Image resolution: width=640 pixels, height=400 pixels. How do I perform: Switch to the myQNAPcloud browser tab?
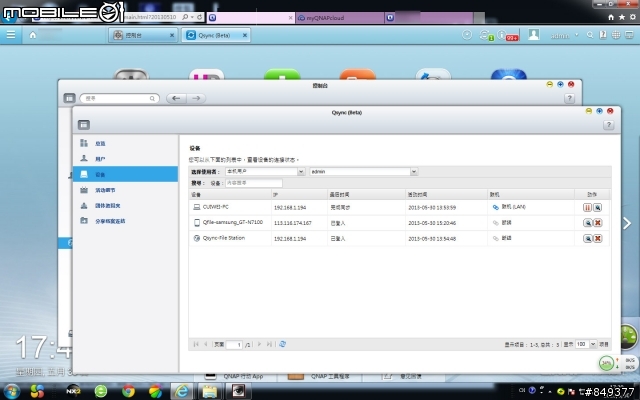[x=340, y=18]
